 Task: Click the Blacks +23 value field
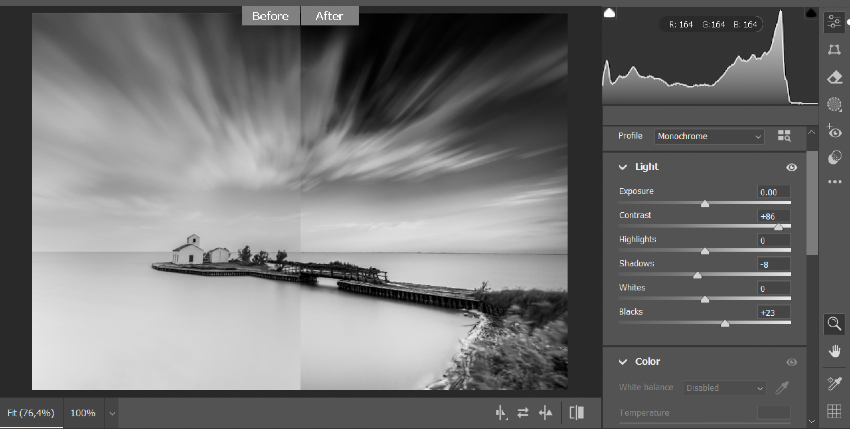click(774, 312)
